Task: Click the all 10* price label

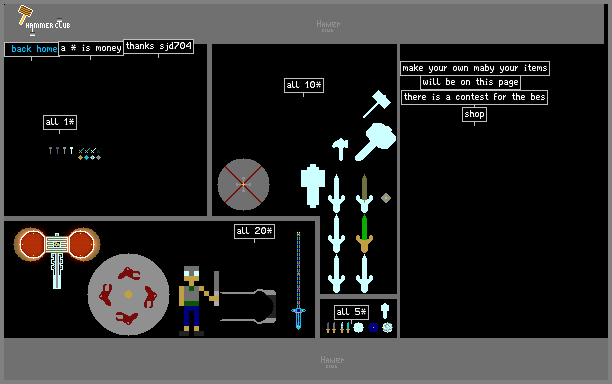Action: click(x=304, y=85)
